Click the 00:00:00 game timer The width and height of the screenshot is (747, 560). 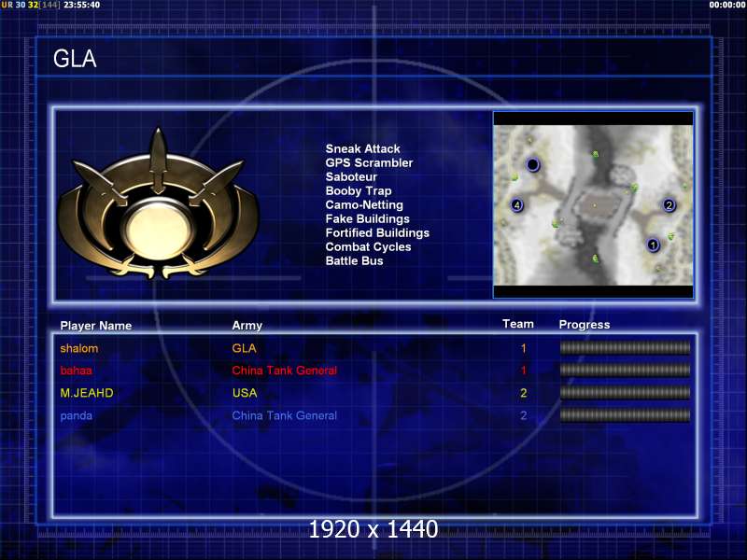coord(727,5)
